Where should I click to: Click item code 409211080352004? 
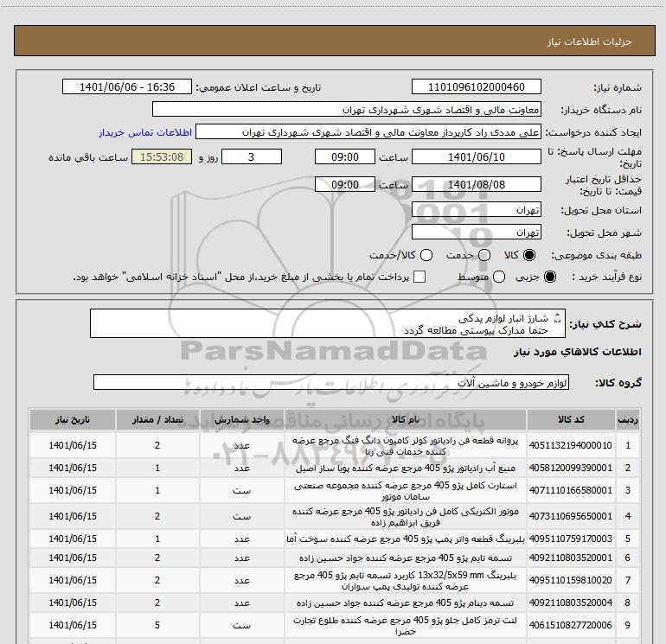(571, 603)
